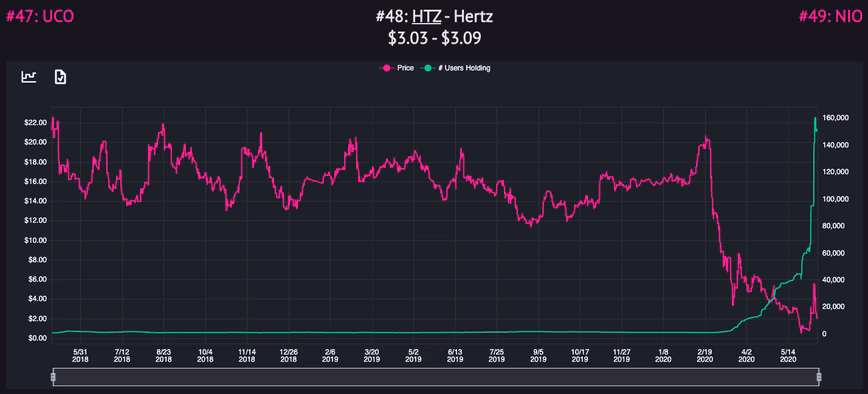Screen dimensions: 868x394
Task: Click the range selector bar below chart
Action: pos(436,377)
